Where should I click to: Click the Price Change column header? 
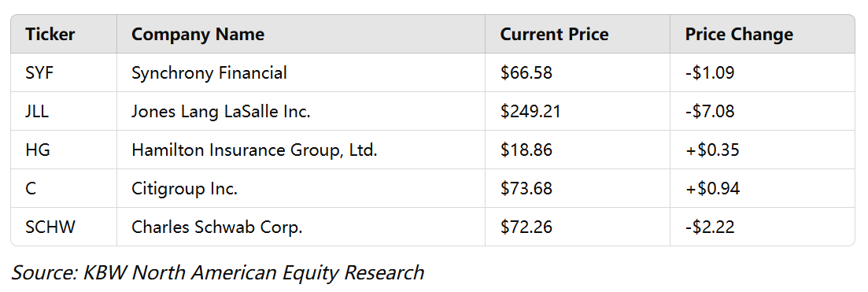click(x=763, y=35)
